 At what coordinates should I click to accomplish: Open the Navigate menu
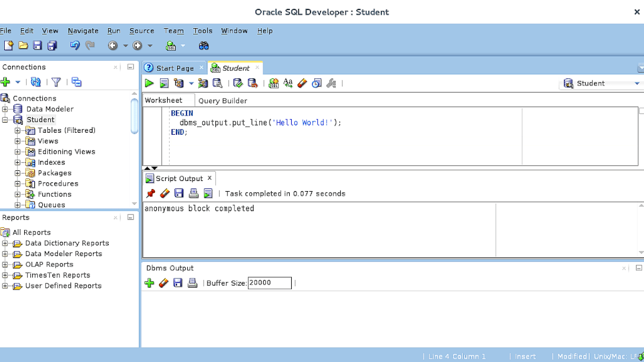83,31
